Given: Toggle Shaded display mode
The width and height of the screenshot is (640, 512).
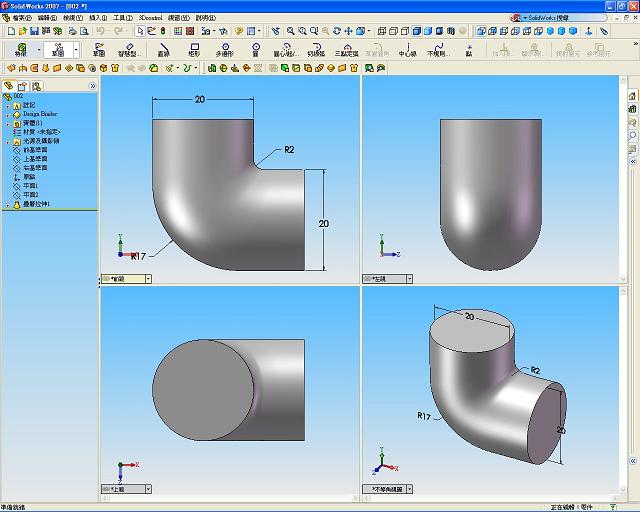Looking at the screenshot, I should tap(428, 31).
